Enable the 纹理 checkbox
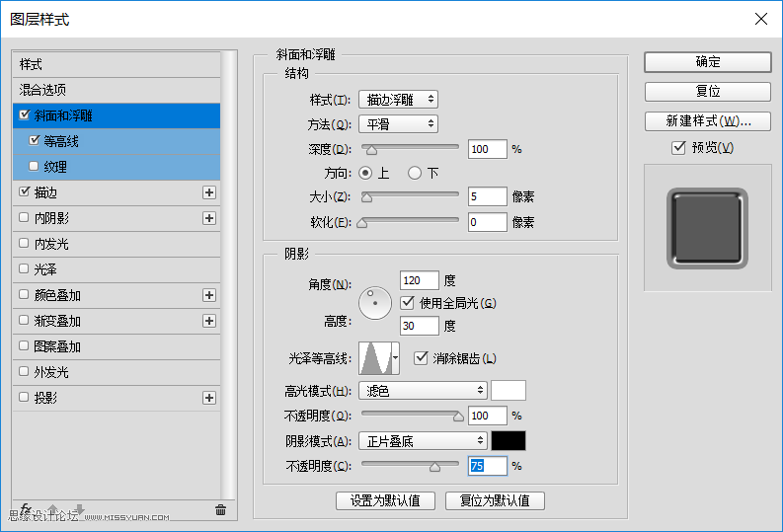 click(35, 167)
